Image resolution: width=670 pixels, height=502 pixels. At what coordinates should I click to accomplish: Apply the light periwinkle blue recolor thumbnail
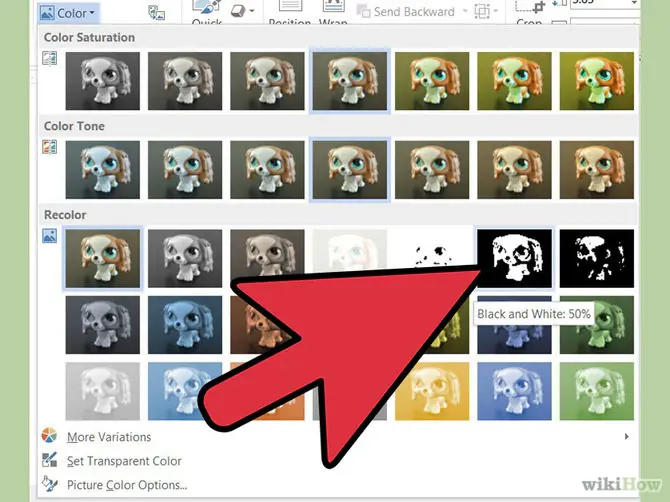514,391
